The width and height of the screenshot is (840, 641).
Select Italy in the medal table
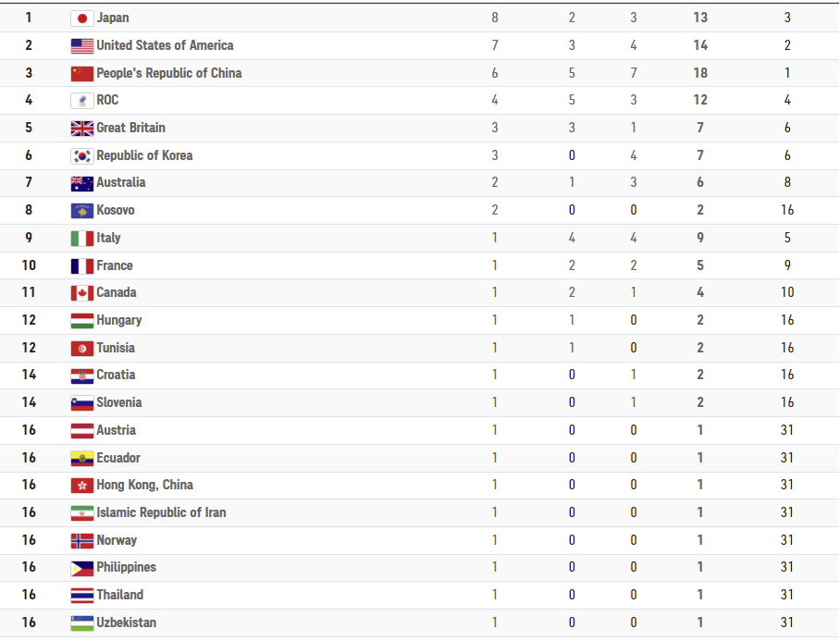pos(108,238)
